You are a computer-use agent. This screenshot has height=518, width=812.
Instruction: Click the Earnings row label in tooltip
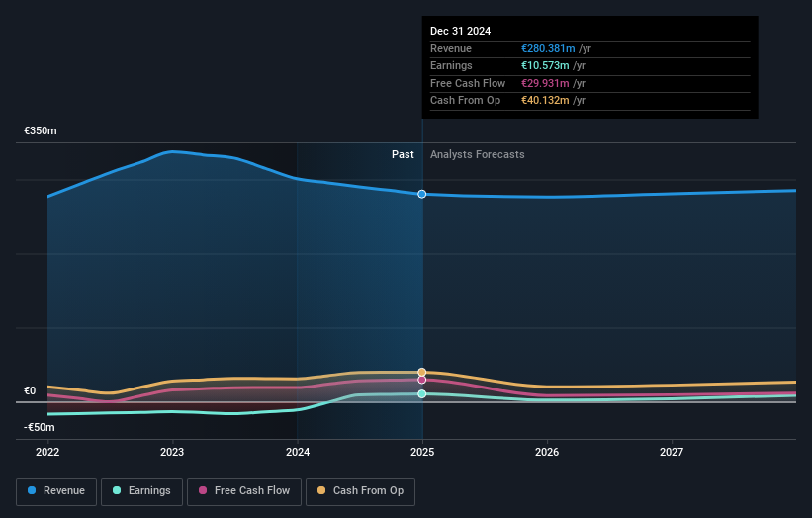pyautogui.click(x=451, y=65)
